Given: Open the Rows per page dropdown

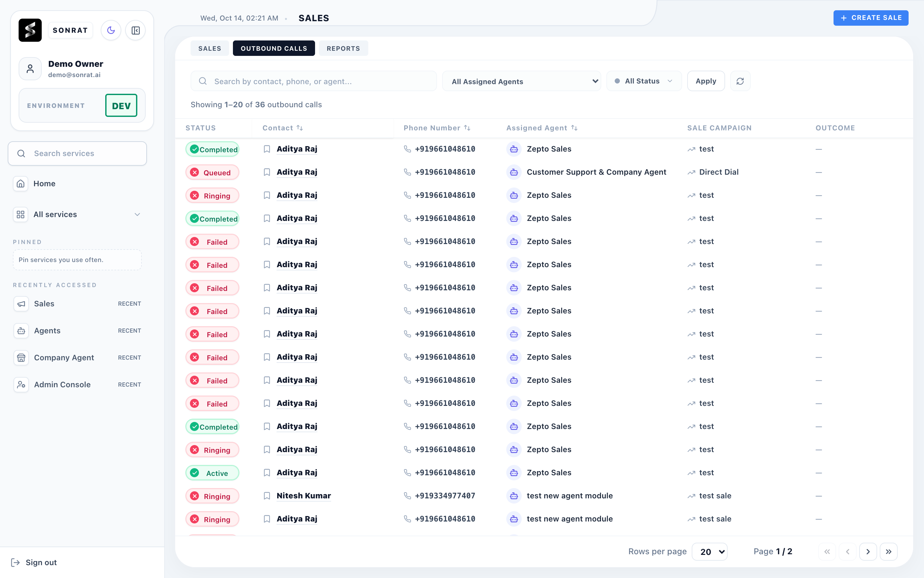Looking at the screenshot, I should click(x=709, y=552).
